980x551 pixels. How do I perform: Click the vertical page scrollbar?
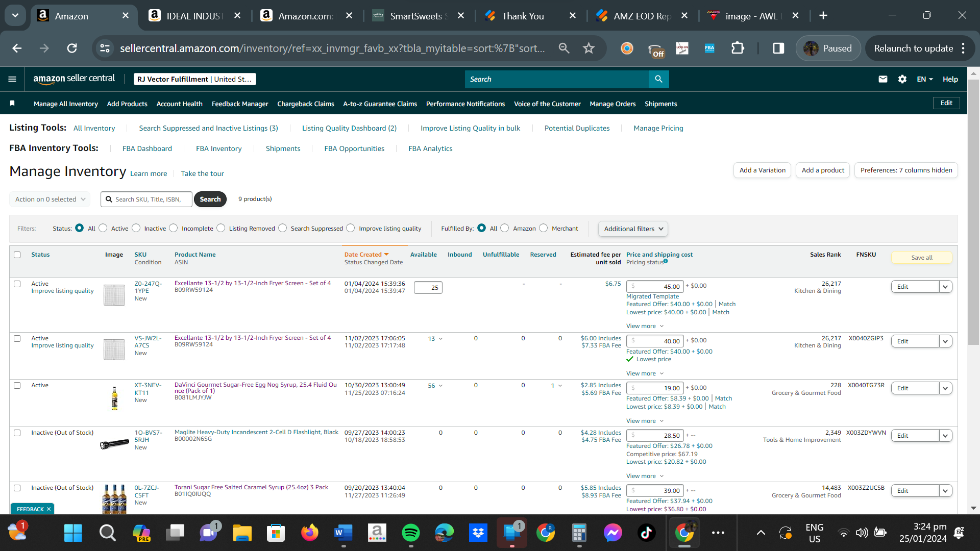973,212
